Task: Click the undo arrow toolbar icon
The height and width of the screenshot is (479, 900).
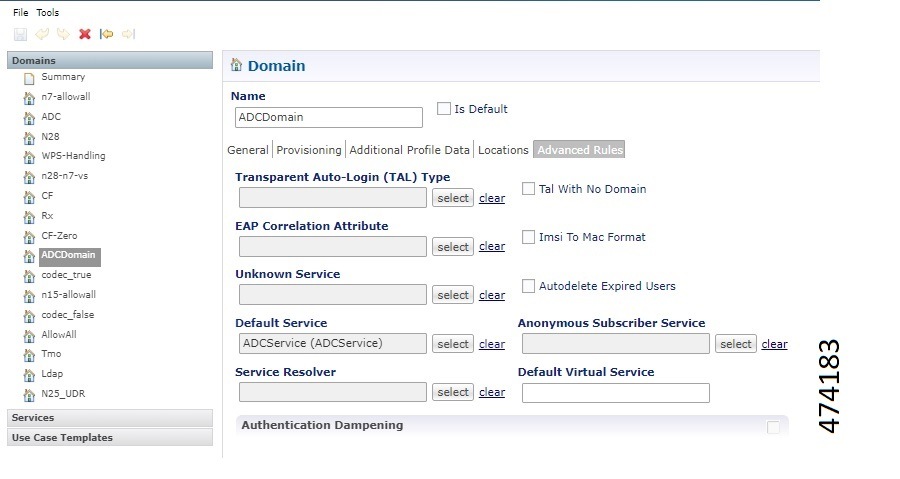Action: pos(42,34)
